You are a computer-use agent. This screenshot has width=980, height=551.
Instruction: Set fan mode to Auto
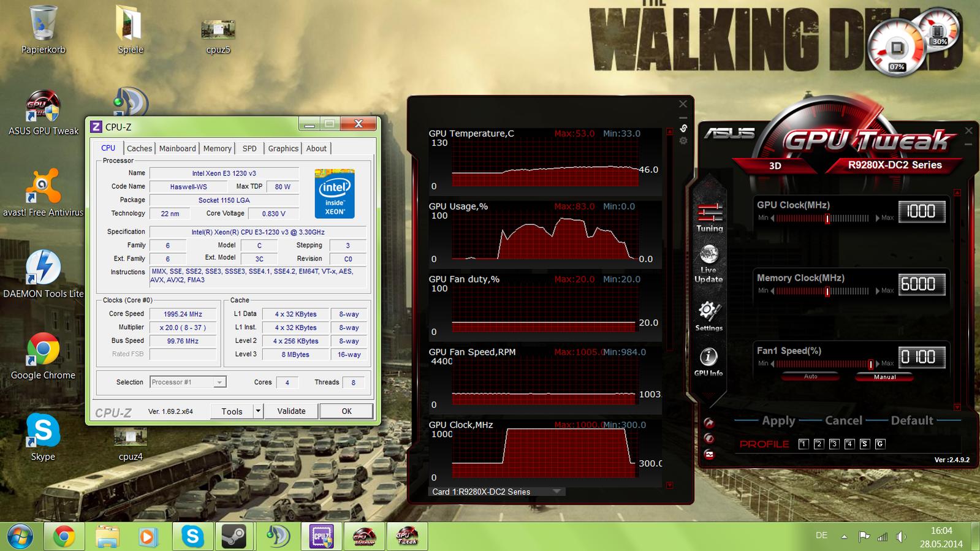tap(810, 377)
